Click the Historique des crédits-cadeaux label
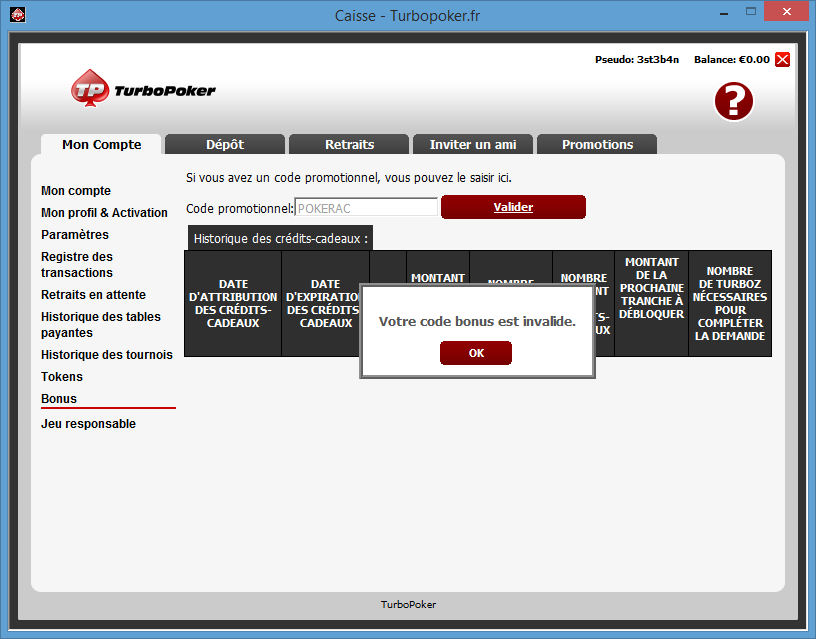The width and height of the screenshot is (819, 639). [x=280, y=239]
